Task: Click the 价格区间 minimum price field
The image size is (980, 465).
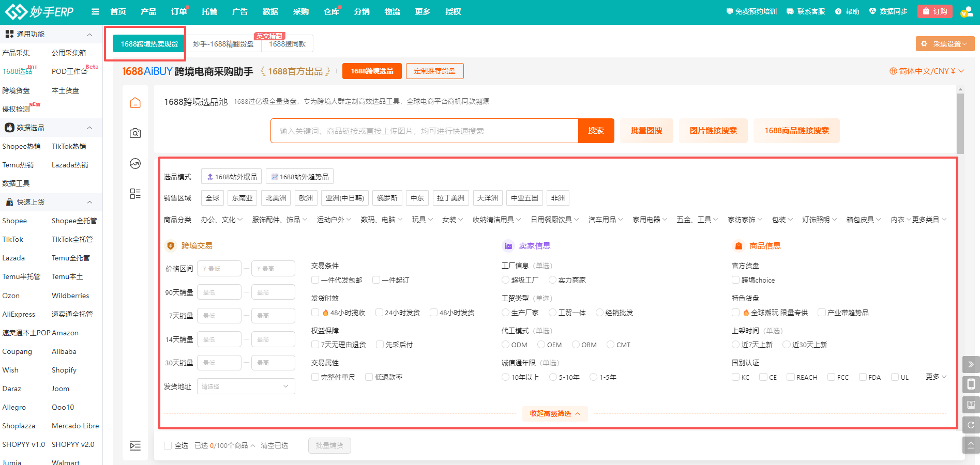Action: pos(219,269)
